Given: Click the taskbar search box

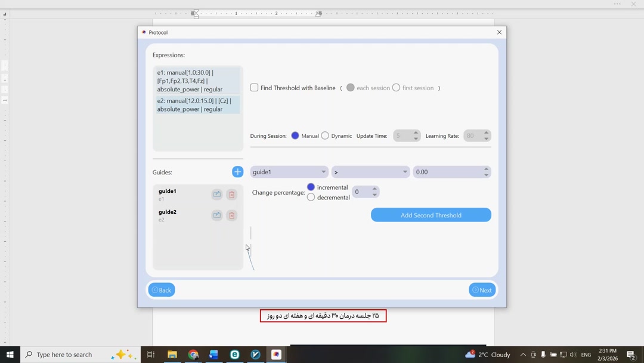Looking at the screenshot, I should point(80,355).
